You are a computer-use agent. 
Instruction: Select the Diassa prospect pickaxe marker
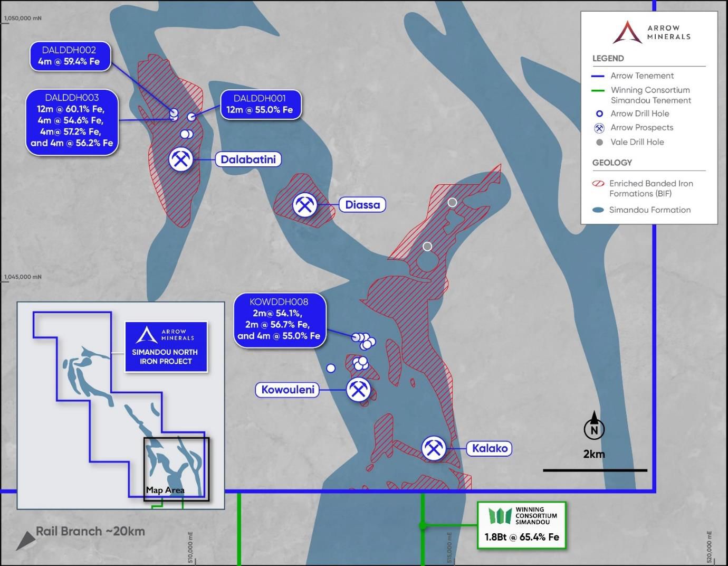[x=305, y=204]
